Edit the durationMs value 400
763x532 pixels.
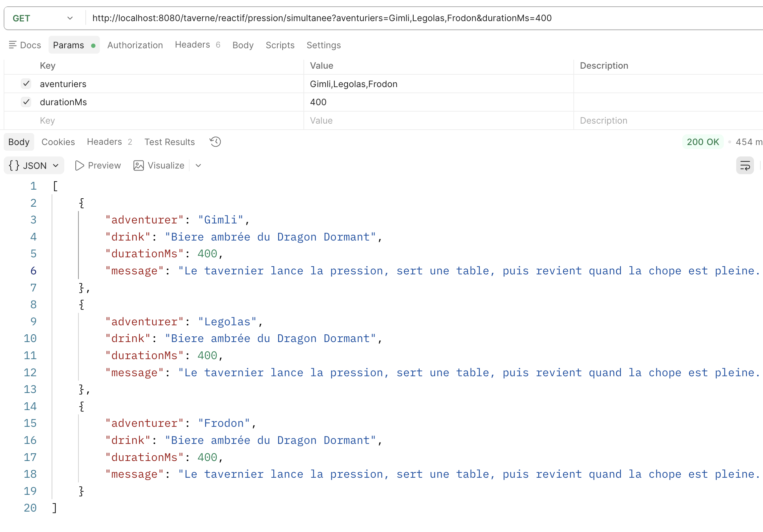(438, 102)
